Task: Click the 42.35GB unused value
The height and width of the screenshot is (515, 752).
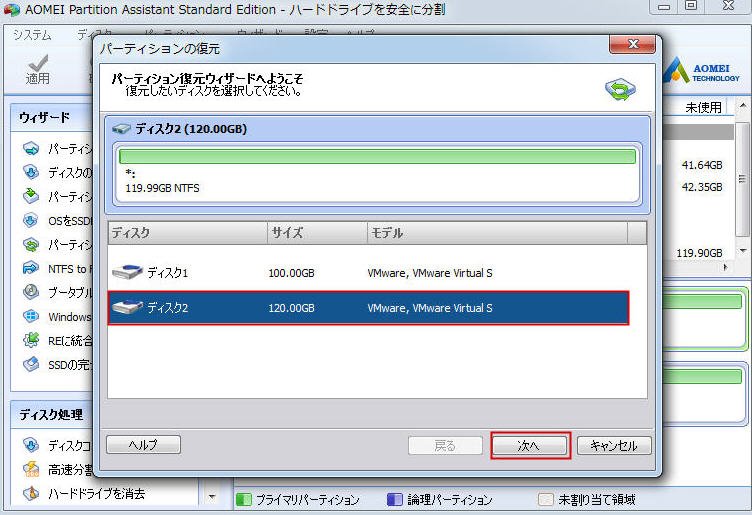Action: tap(702, 187)
